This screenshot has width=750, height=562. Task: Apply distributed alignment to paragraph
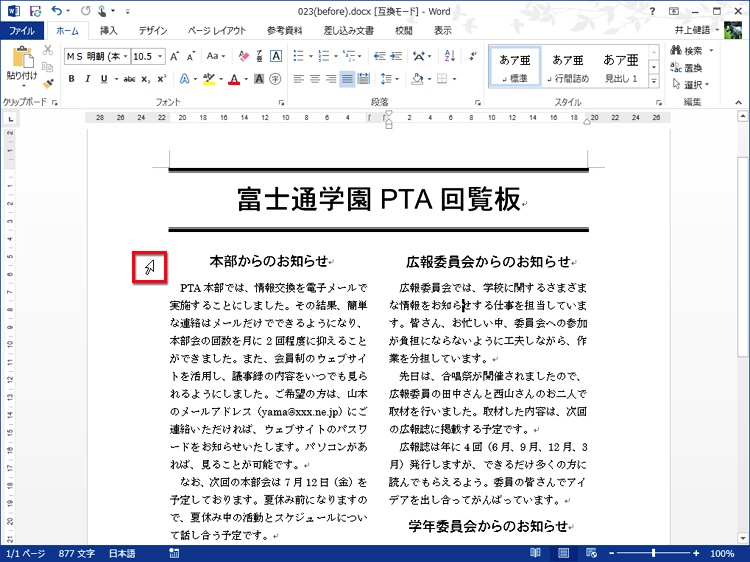pos(364,79)
